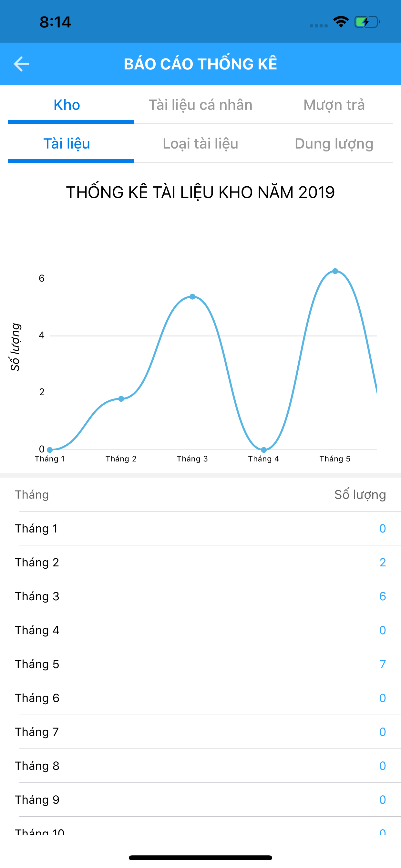Viewport: 401px width, 868px height.
Task: Tap the Wi-Fi status icon
Action: click(341, 22)
